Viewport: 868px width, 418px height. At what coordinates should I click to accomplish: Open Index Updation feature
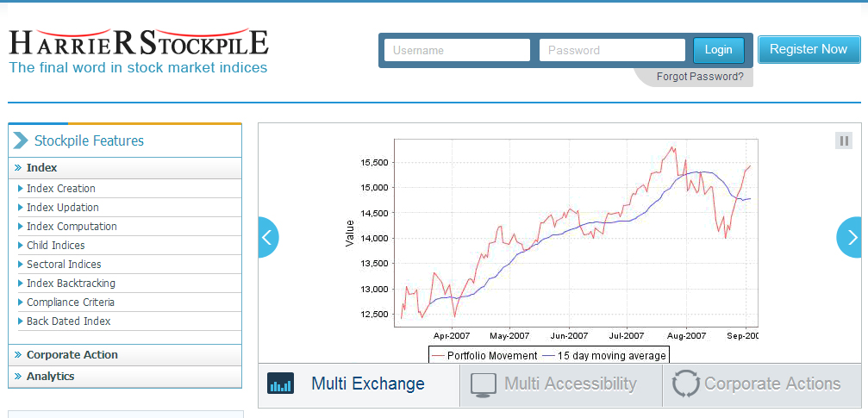point(63,207)
